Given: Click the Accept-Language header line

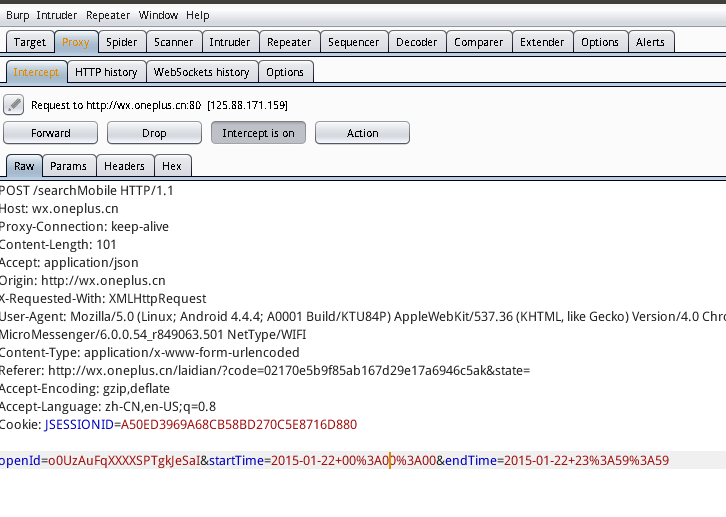Looking at the screenshot, I should 108,407.
